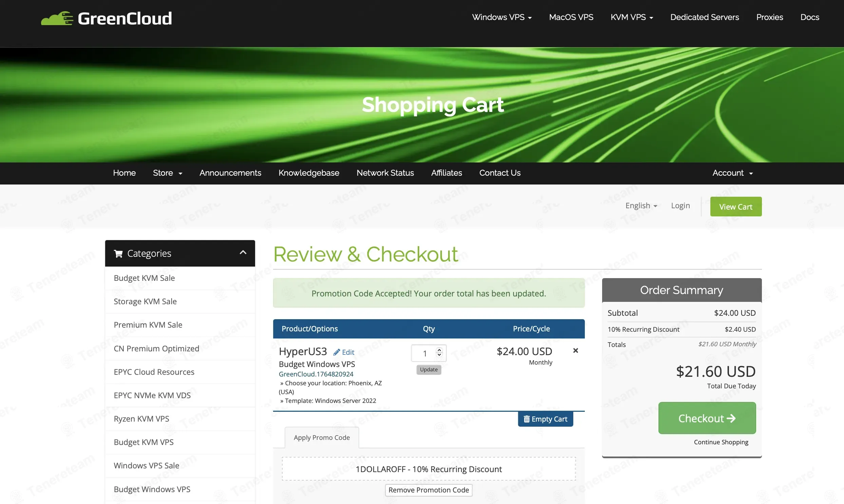Click the View Cart button
The height and width of the screenshot is (504, 844).
pos(736,207)
